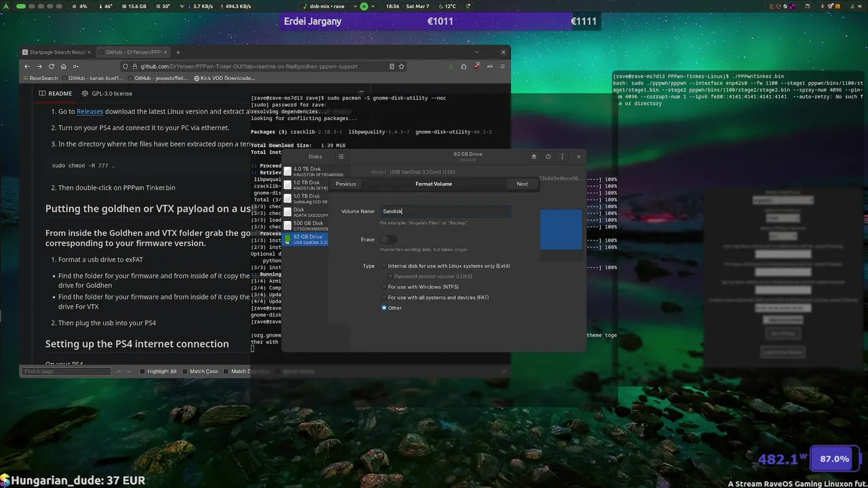Viewport: 868px width, 488px height.
Task: Select the ADATA Disk entry
Action: [x=306, y=212]
